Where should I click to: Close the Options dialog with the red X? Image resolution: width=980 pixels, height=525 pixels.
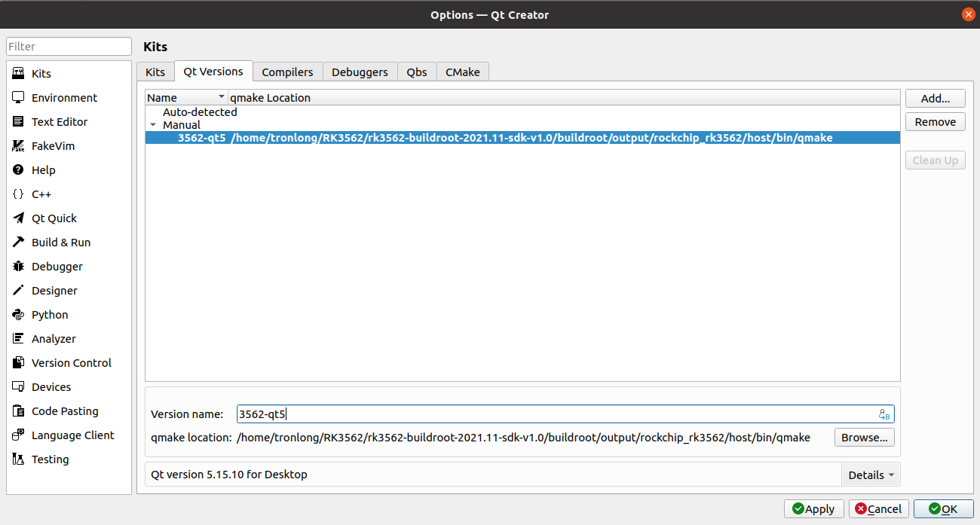[968, 14]
